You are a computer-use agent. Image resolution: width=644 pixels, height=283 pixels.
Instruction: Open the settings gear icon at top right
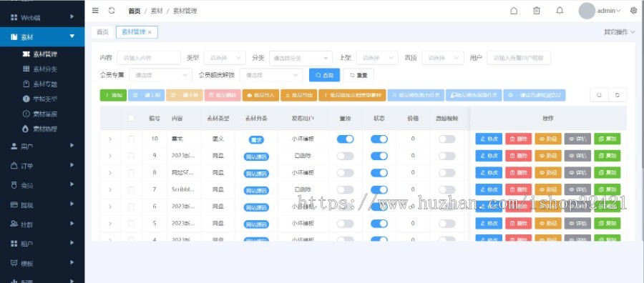[x=633, y=11]
